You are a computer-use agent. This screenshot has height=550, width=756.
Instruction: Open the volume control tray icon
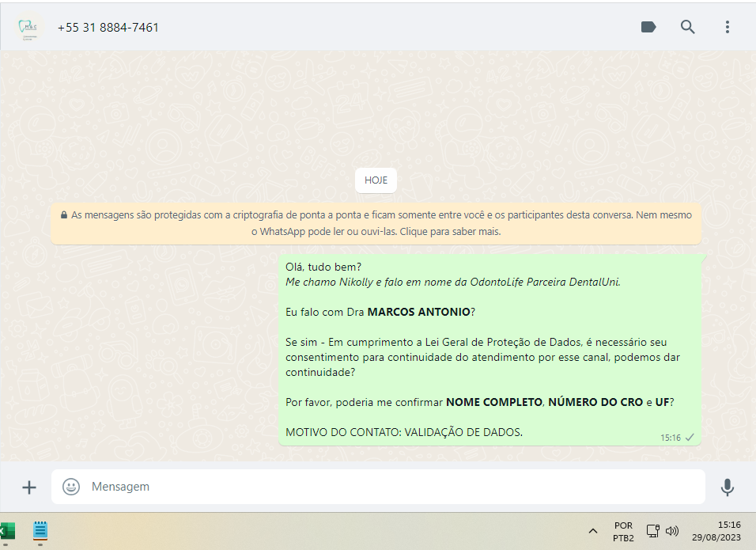pos(672,531)
